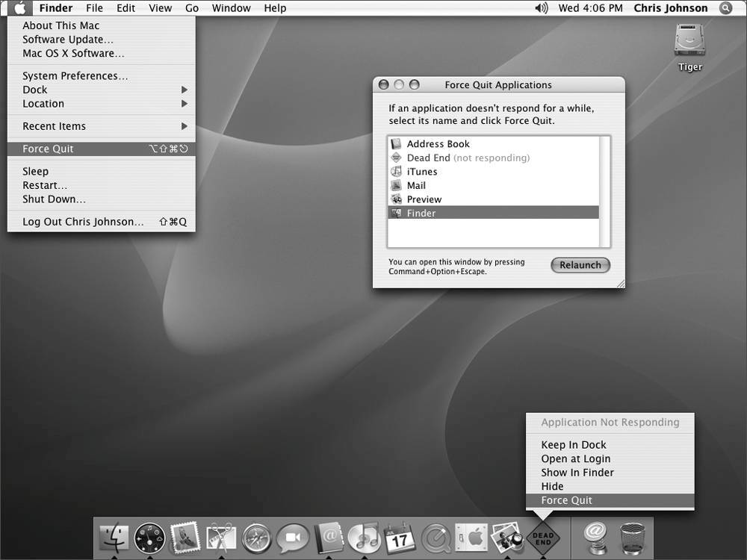This screenshot has width=747, height=560.
Task: Open the Window menu
Action: tap(231, 8)
